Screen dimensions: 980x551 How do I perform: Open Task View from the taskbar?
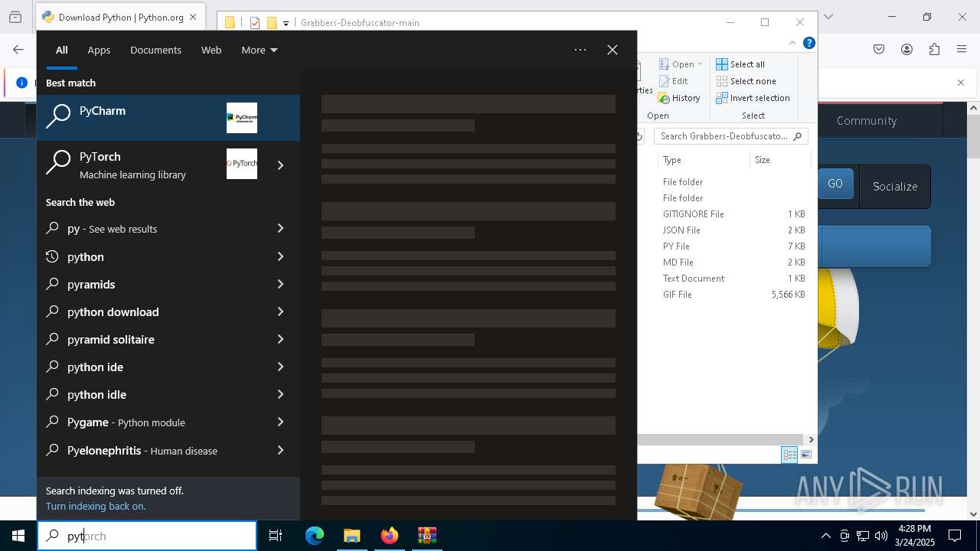276,536
